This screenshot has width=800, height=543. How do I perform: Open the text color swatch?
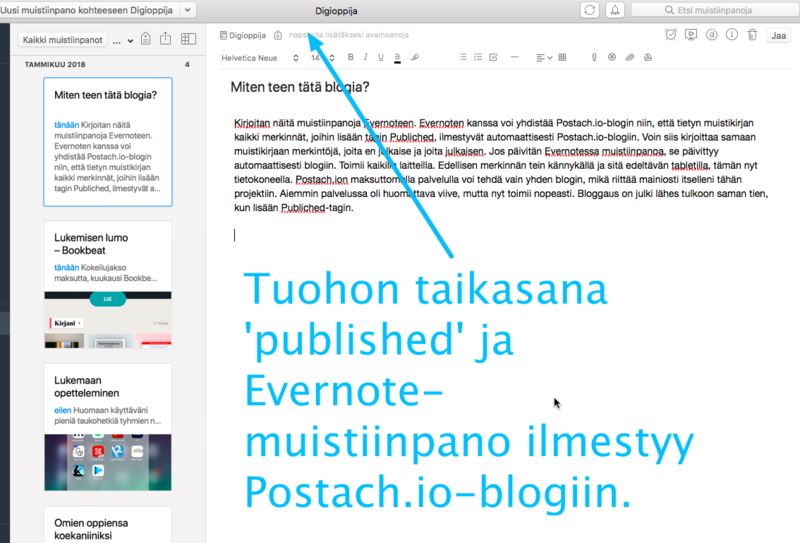(397, 58)
